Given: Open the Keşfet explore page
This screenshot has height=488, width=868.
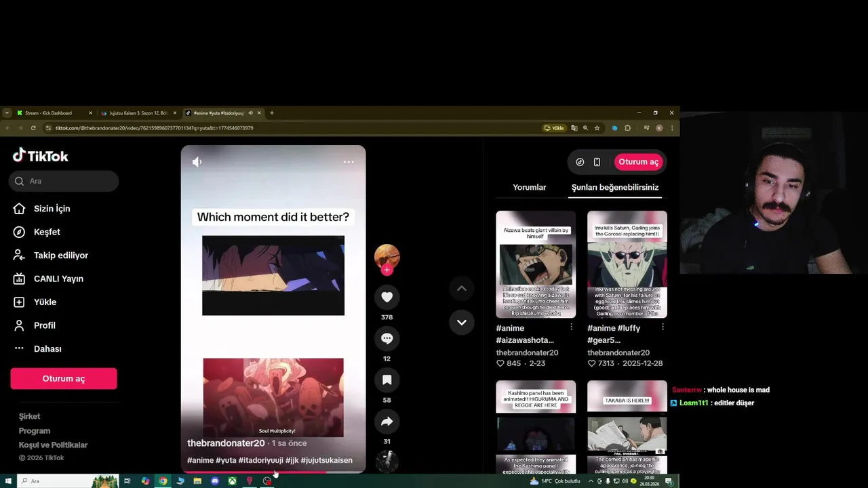Looking at the screenshot, I should pyautogui.click(x=37, y=232).
